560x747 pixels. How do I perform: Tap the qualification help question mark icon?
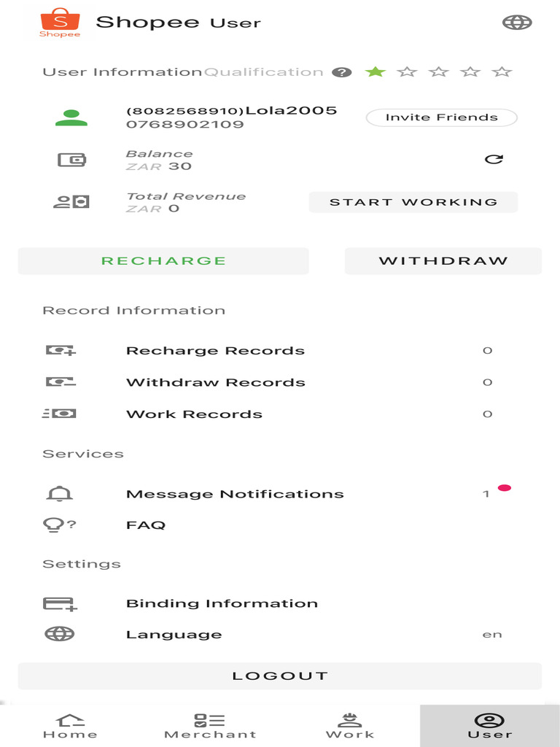pyautogui.click(x=341, y=72)
